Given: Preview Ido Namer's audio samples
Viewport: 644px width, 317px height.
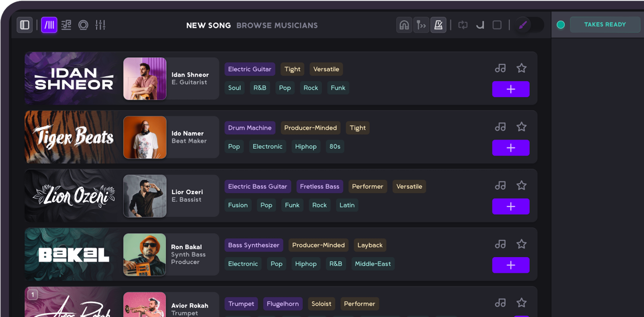Looking at the screenshot, I should point(500,127).
